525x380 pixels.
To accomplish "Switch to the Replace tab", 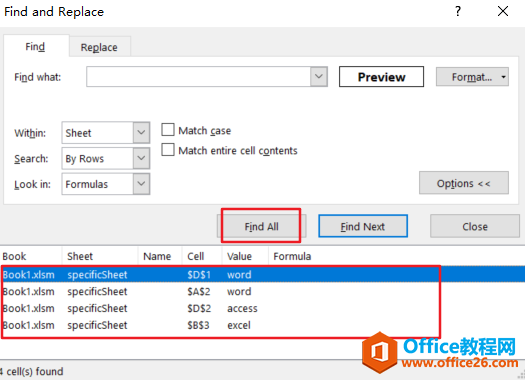I will point(99,47).
